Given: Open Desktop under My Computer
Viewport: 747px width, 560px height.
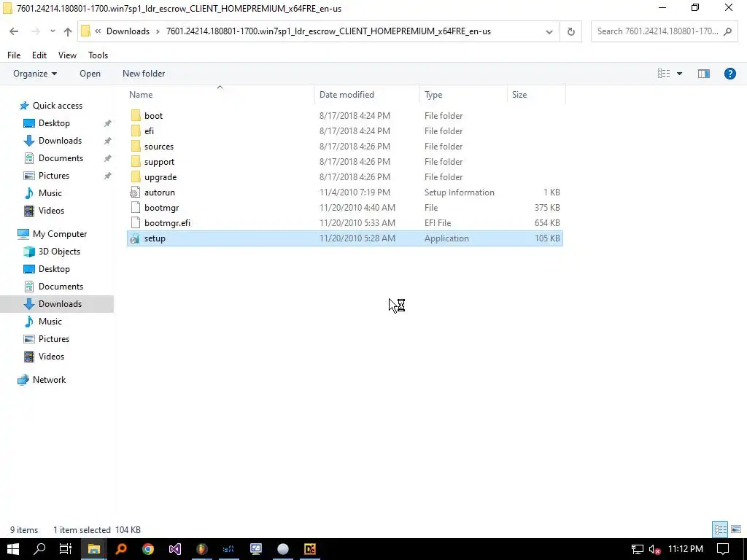Looking at the screenshot, I should pyautogui.click(x=54, y=269).
